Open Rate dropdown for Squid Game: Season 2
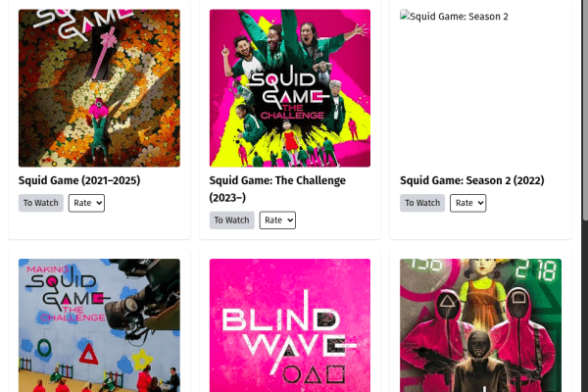Screen dimensions: 588x392 (x=468, y=203)
